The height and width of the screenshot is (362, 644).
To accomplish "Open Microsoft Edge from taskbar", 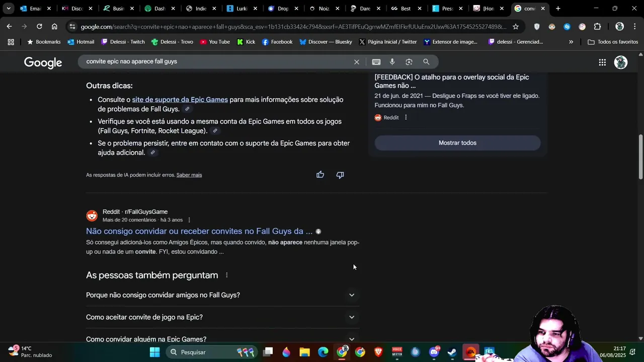I will coord(323,352).
